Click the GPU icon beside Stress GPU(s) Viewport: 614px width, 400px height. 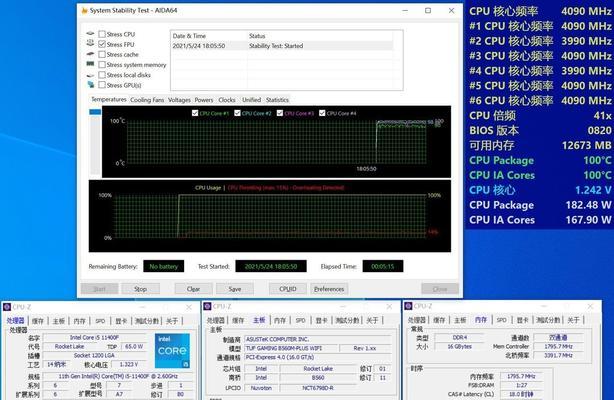(91, 84)
